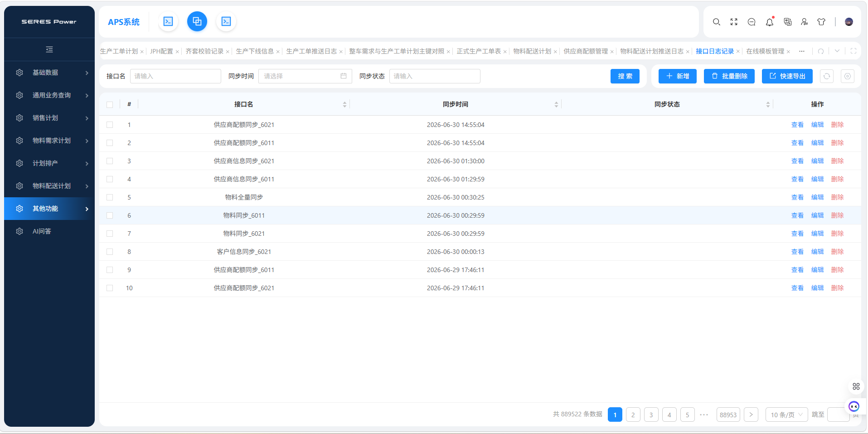Click the language translate icon
Viewport: 868px width, 434px height.
[788, 22]
